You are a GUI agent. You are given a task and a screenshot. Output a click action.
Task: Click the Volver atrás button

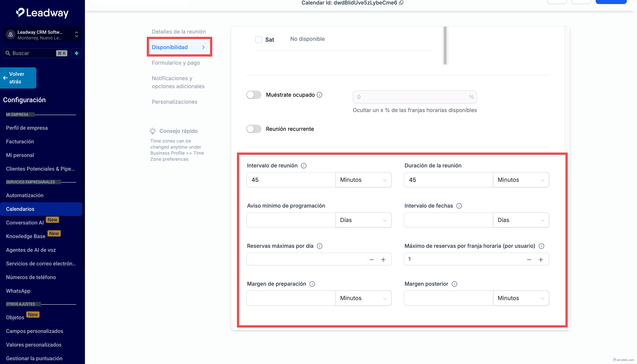click(x=18, y=78)
